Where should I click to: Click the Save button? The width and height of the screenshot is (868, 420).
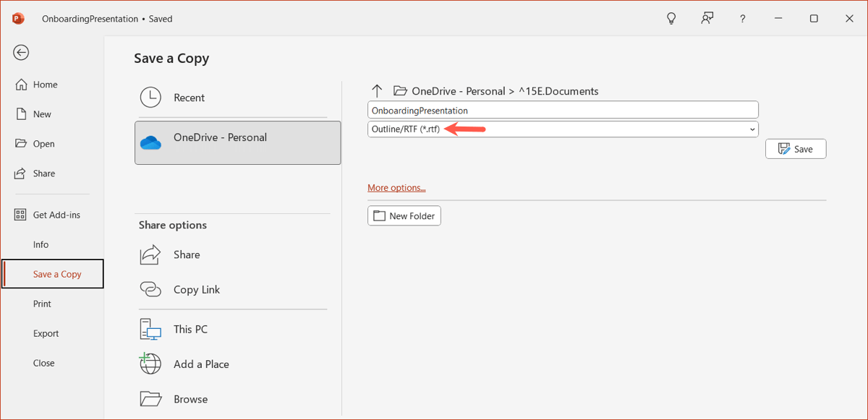(796, 149)
